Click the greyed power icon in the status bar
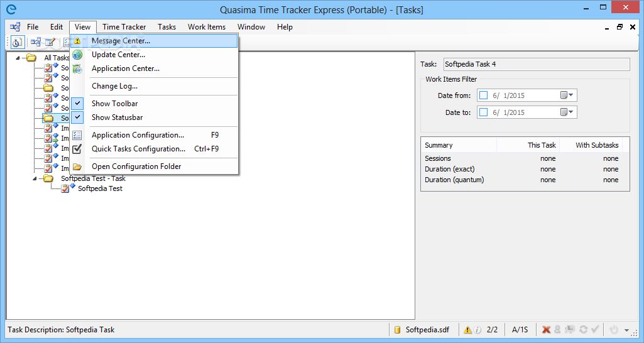 tap(614, 329)
